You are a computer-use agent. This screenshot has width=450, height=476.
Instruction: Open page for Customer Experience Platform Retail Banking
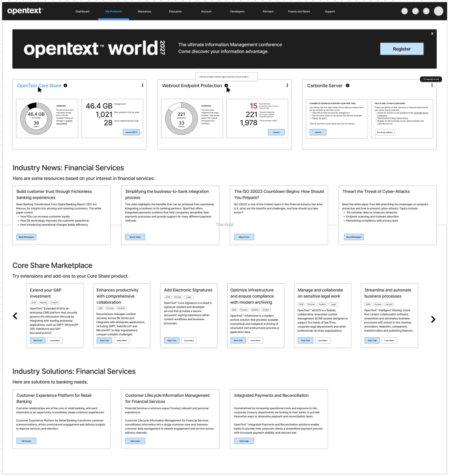26,441
